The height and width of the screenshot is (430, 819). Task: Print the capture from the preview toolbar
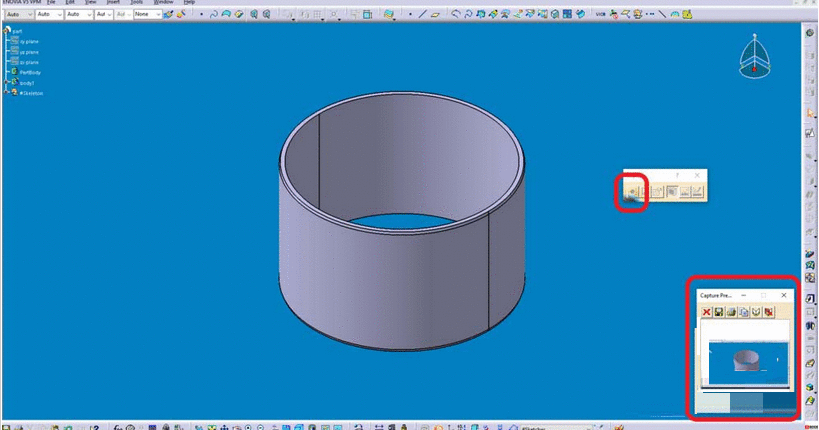pos(731,313)
